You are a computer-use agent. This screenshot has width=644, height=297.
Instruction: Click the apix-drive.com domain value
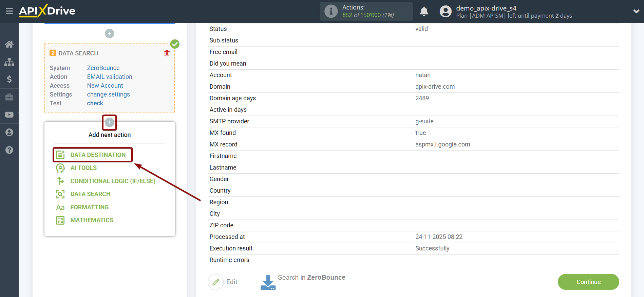coord(435,87)
